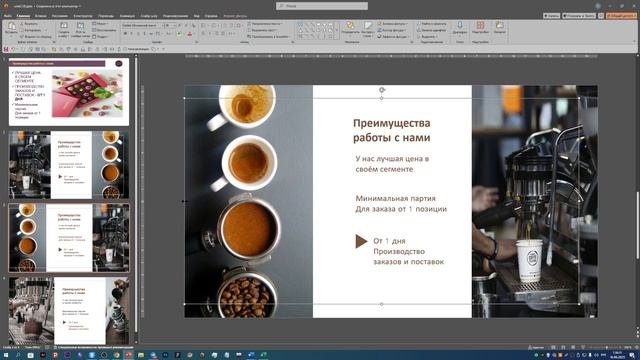
Task: Open the Windows Start menu
Action: pyautogui.click(x=6, y=355)
